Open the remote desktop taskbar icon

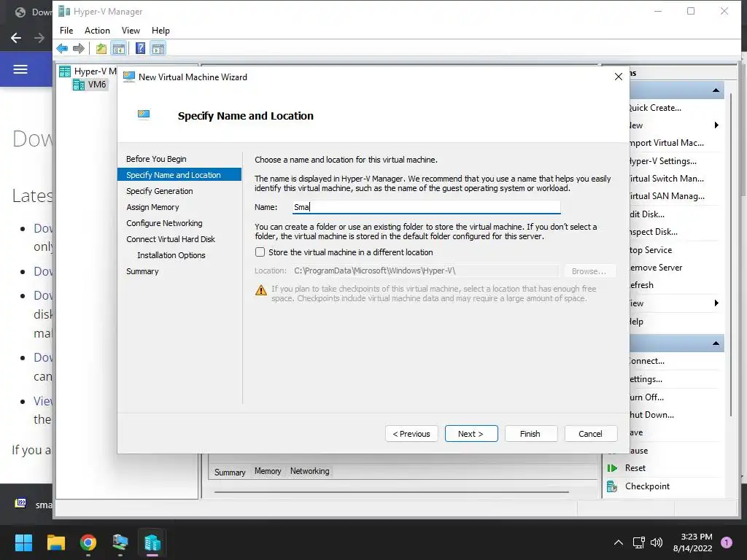click(120, 542)
